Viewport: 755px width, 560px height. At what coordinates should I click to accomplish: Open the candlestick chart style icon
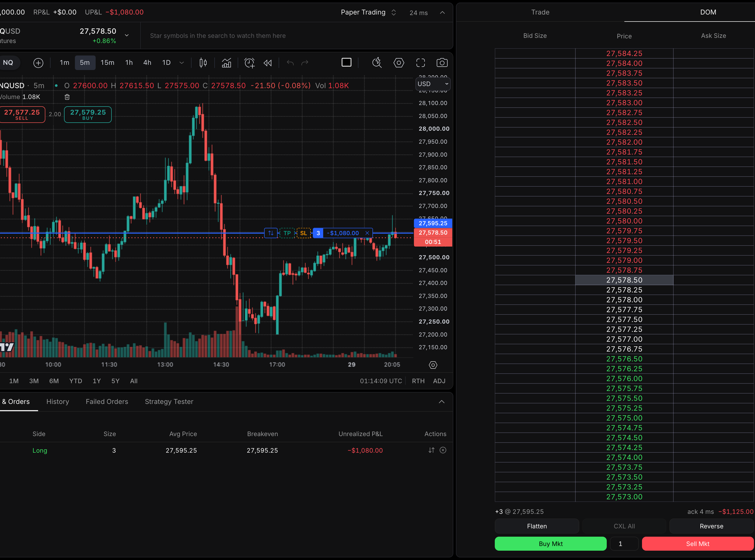click(x=203, y=63)
